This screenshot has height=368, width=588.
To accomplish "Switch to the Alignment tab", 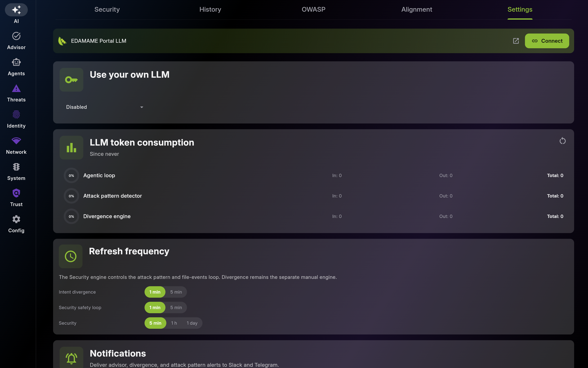I will 417,9.
